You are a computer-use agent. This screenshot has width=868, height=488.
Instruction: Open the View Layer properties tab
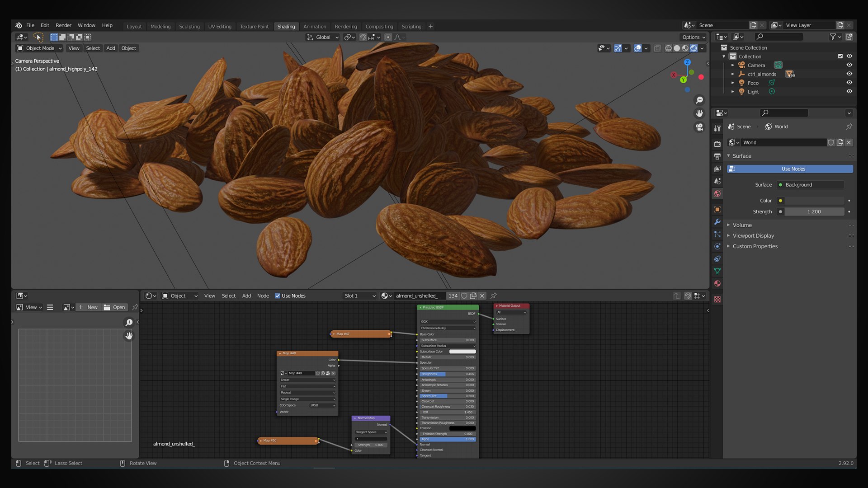717,169
